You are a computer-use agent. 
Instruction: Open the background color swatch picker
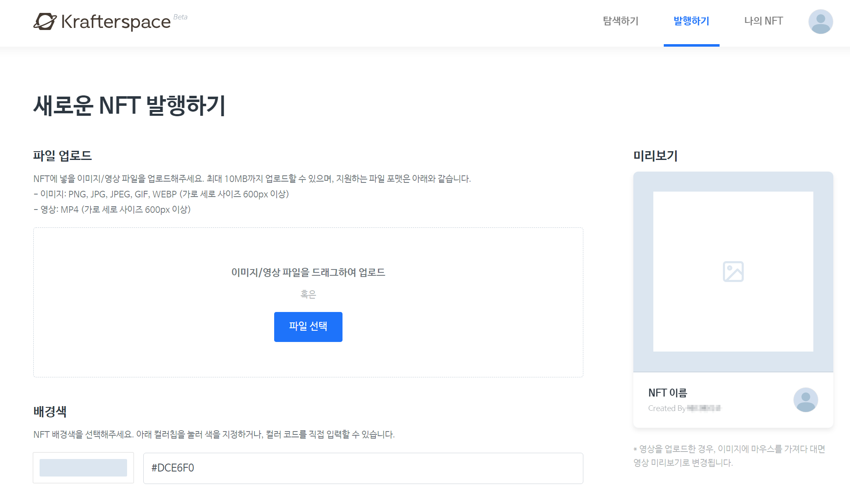(x=83, y=468)
